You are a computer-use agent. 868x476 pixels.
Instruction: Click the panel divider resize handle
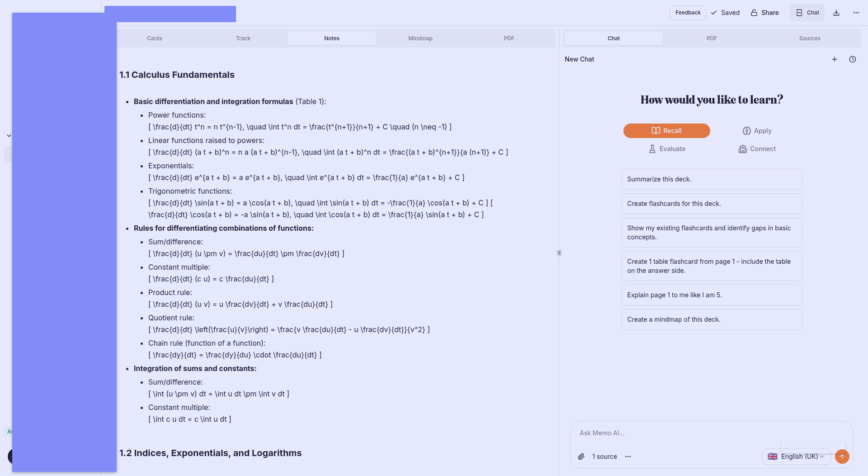559,253
